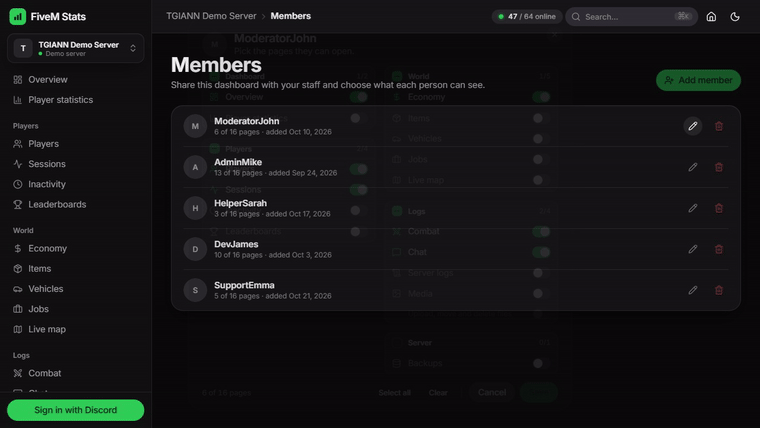The image size is (760, 428).
Task: Select the ModeratorJohn name
Action: (x=247, y=121)
